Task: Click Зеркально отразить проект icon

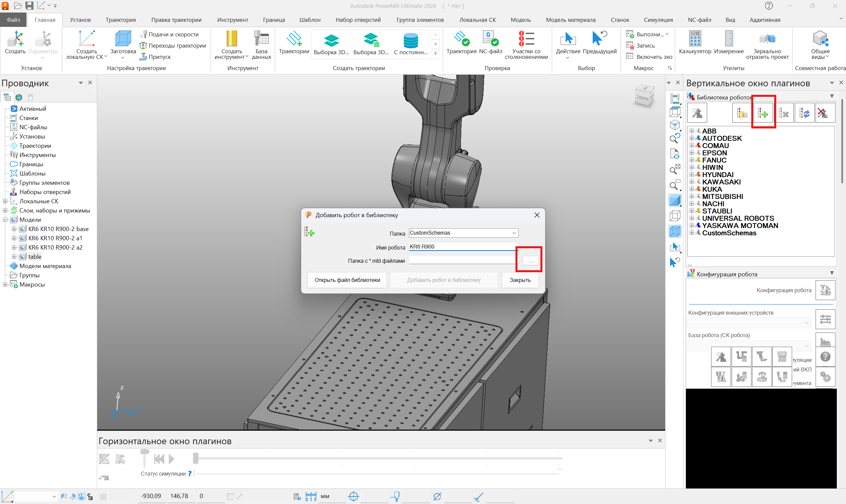Action: [x=767, y=39]
